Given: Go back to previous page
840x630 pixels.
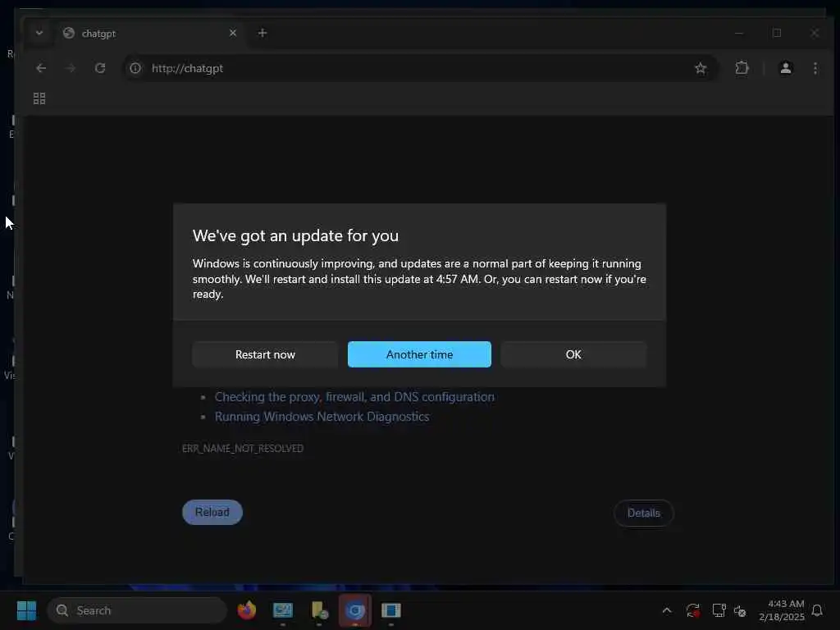Looking at the screenshot, I should pyautogui.click(x=41, y=68).
